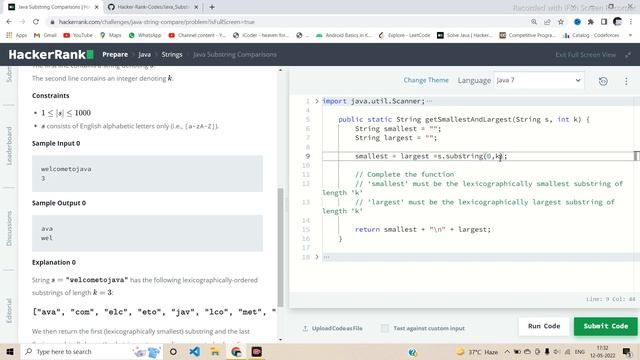Open the Maps bookmark
The image size is (640, 360).
pyautogui.click(x=111, y=36)
